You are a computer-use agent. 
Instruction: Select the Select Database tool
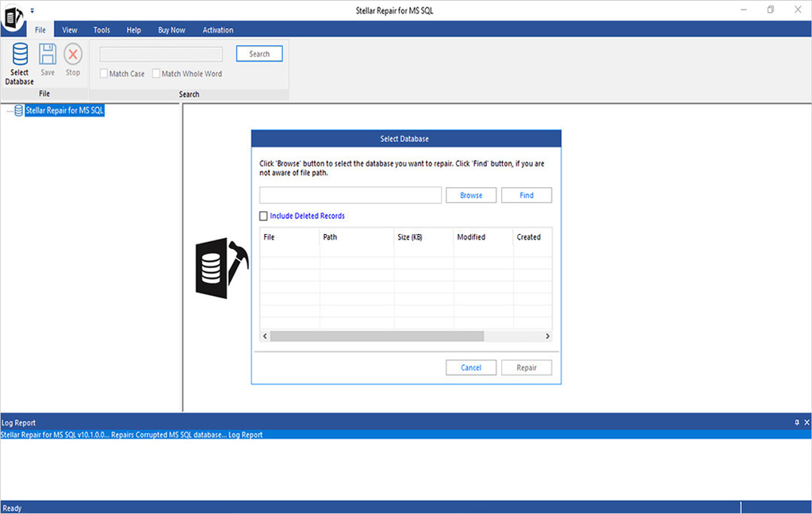(18, 63)
